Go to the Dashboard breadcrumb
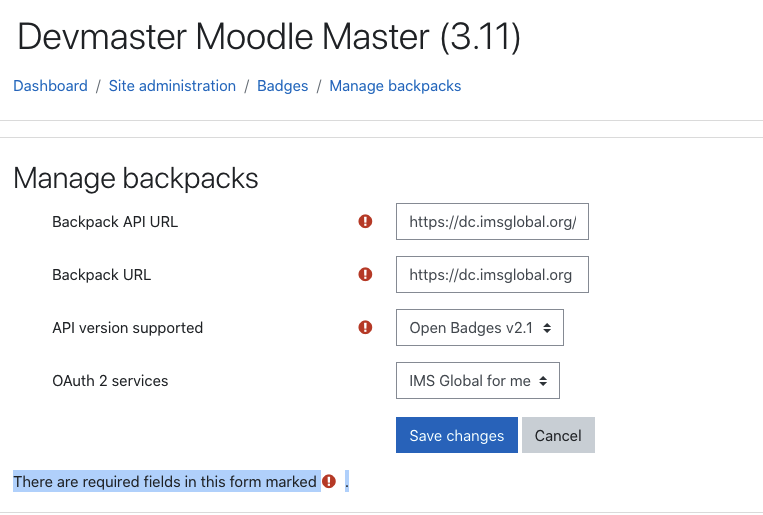Screen dimensions: 763x515 point(50,86)
